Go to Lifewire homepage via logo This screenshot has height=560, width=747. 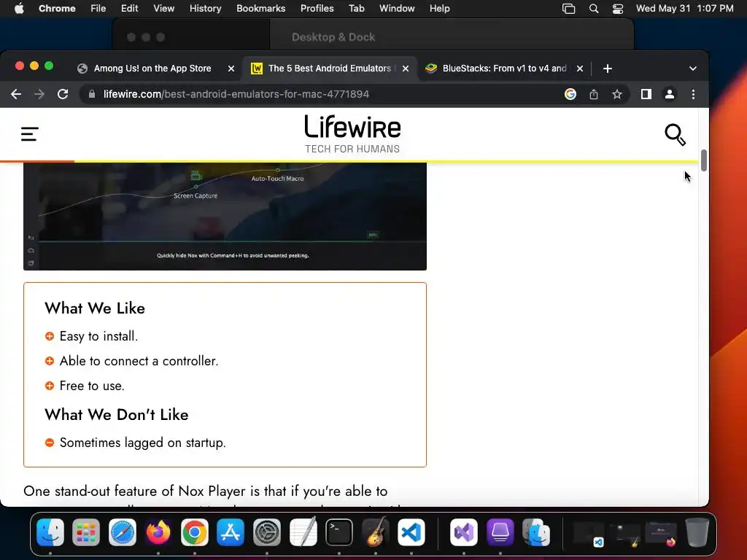click(352, 134)
